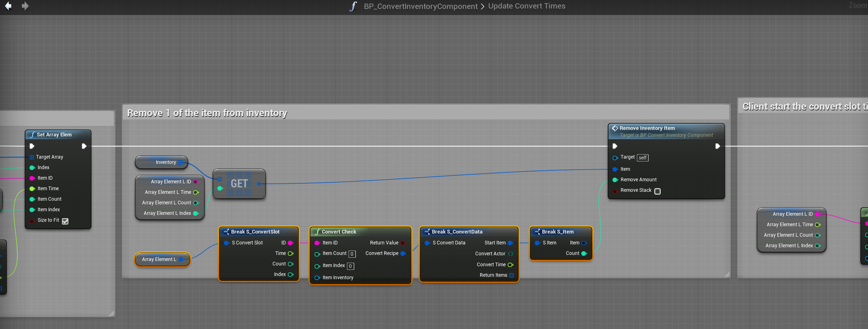Screen dimensions: 868x329
Task: Click the magenta Item ID pin on Convert Check
Action: pos(317,243)
